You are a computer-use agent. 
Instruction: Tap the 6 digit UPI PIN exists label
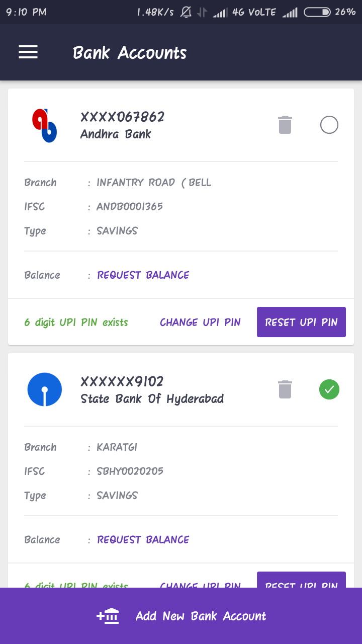tap(76, 323)
